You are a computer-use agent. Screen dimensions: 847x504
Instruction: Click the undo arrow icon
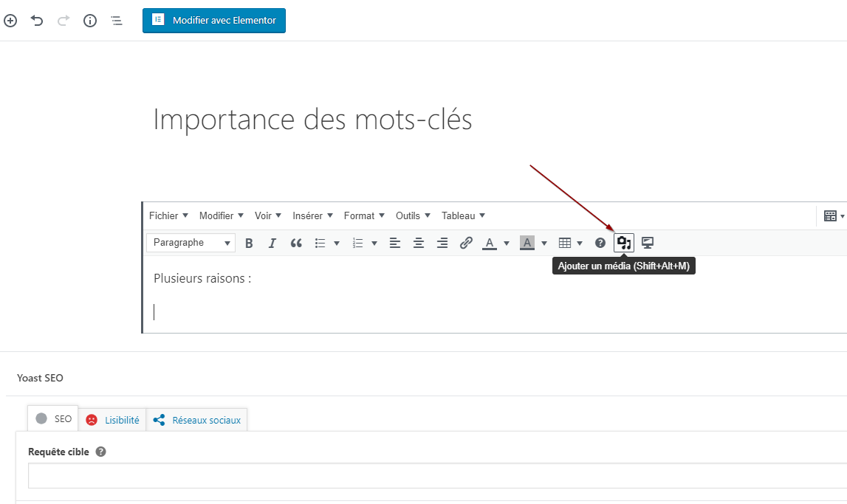[37, 21]
